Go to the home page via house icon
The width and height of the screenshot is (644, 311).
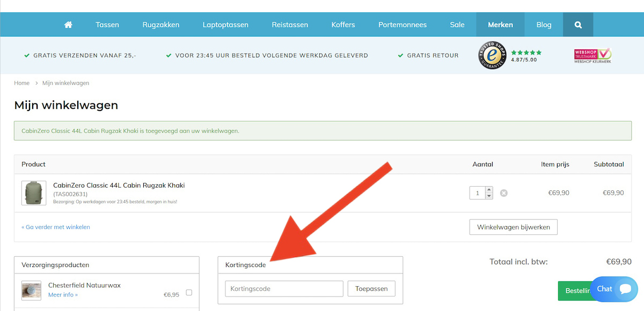(68, 25)
